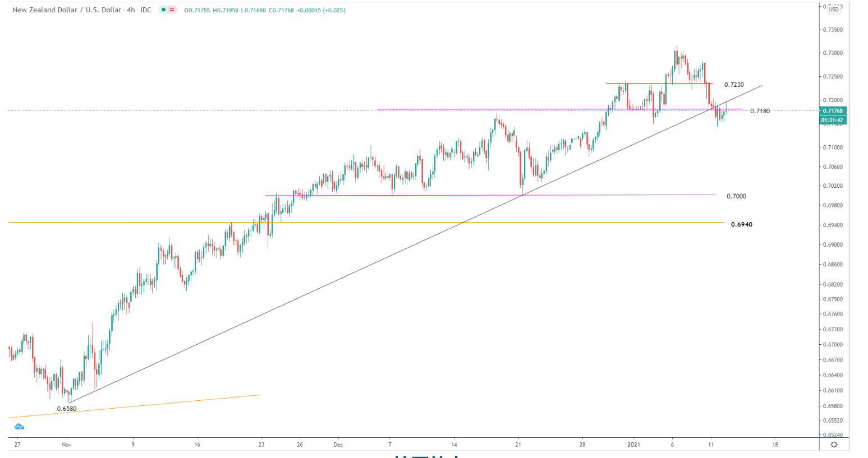Click 0.71000 on the price axis

pos(833,147)
